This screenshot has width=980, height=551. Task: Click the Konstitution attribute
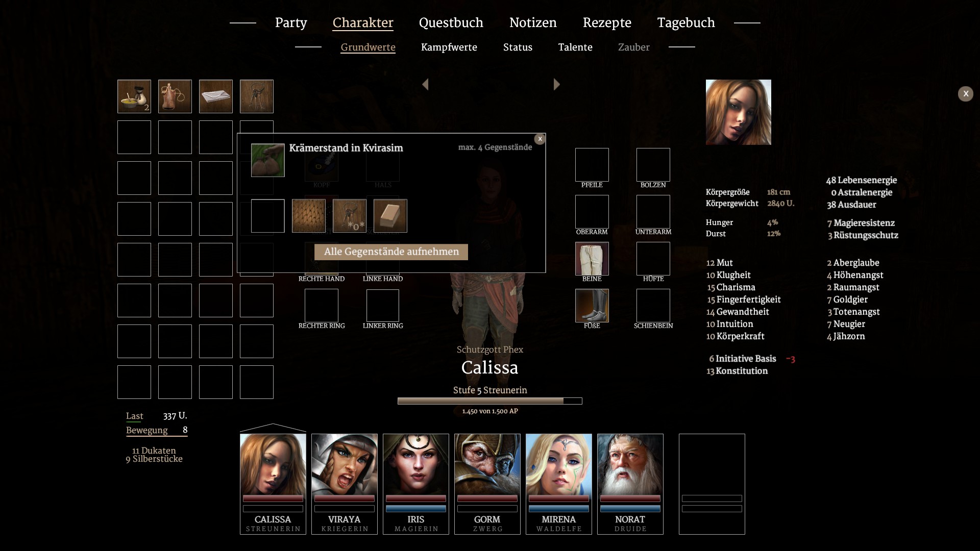[737, 371]
